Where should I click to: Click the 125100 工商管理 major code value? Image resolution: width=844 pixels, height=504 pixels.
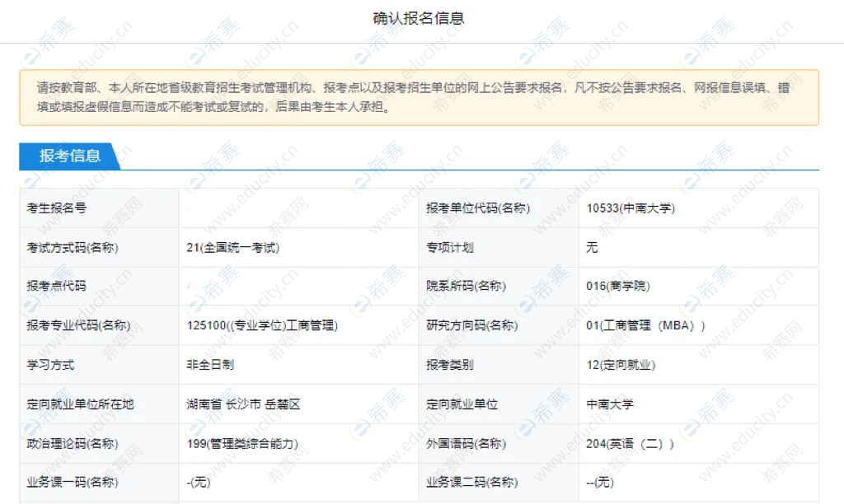pyautogui.click(x=262, y=325)
